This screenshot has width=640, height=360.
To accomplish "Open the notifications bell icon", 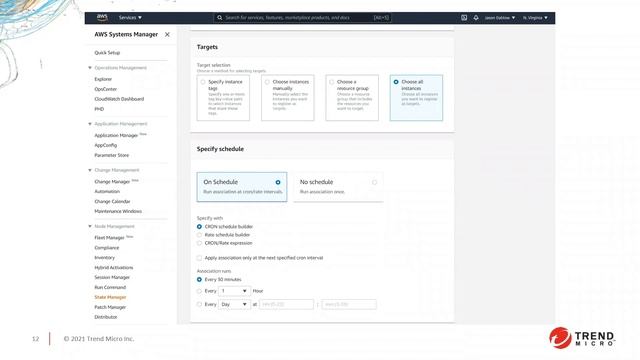I will [x=476, y=18].
